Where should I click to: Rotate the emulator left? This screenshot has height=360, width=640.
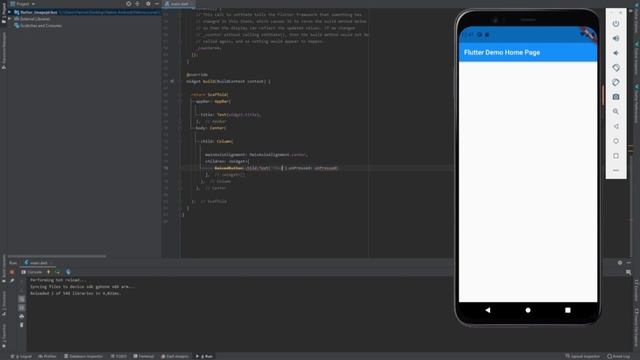[616, 68]
